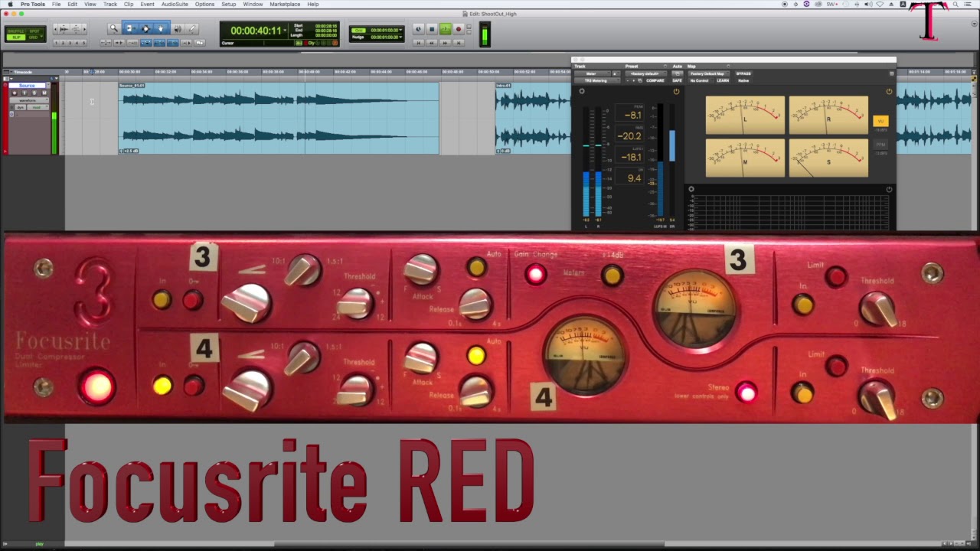
Task: Click the Play transport button
Action: [445, 29]
